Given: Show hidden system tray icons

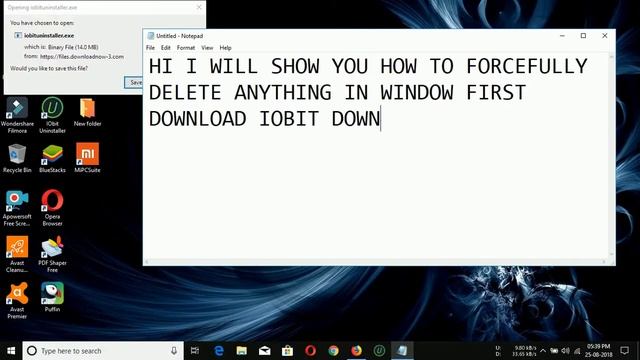Looking at the screenshot, I should 543,351.
